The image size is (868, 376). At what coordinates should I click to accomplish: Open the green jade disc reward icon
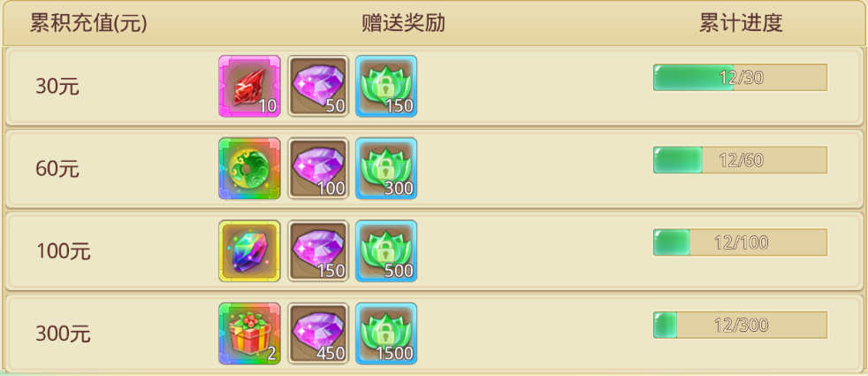[x=249, y=168]
